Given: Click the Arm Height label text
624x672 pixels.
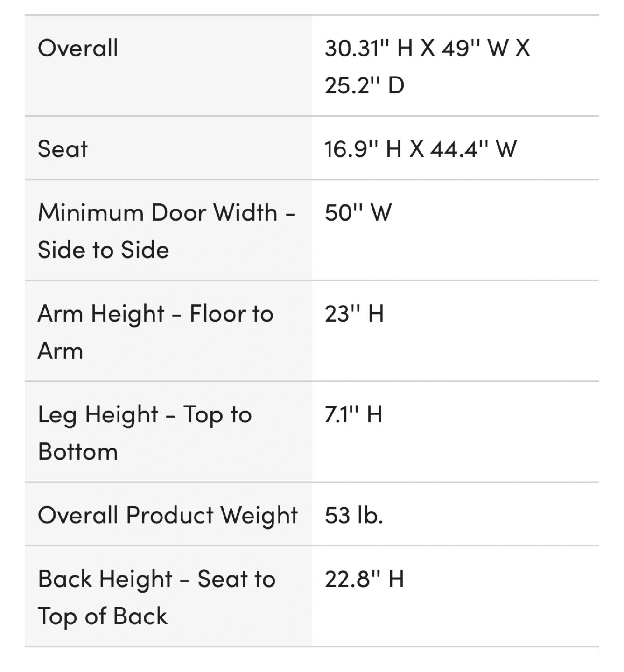Looking at the screenshot, I should tap(101, 314).
